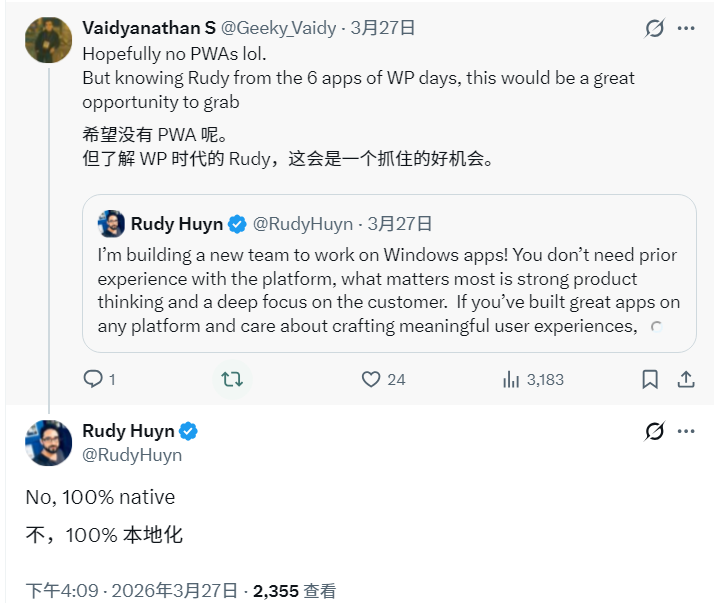Open the Vaidyanathan S display name link
This screenshot has width=714, height=603.
pos(149,28)
